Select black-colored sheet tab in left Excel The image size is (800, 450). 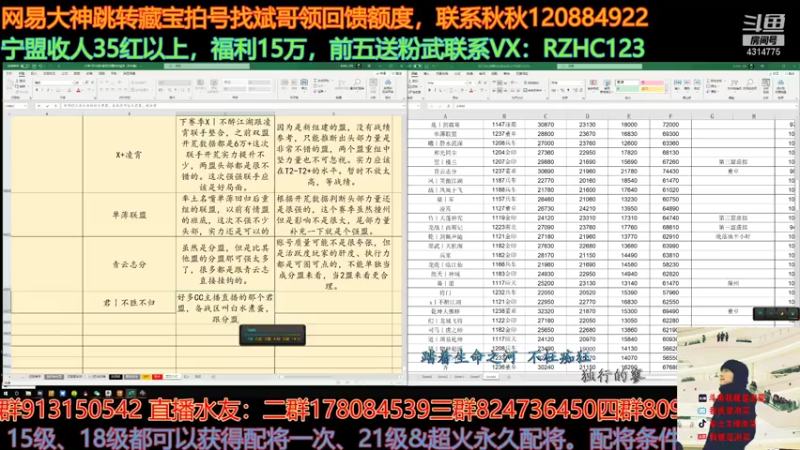(116, 377)
